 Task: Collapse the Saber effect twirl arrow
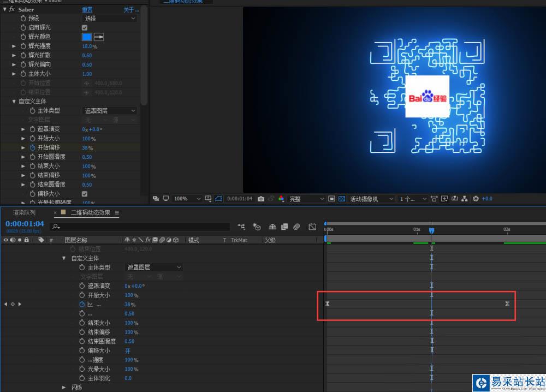click(x=4, y=9)
